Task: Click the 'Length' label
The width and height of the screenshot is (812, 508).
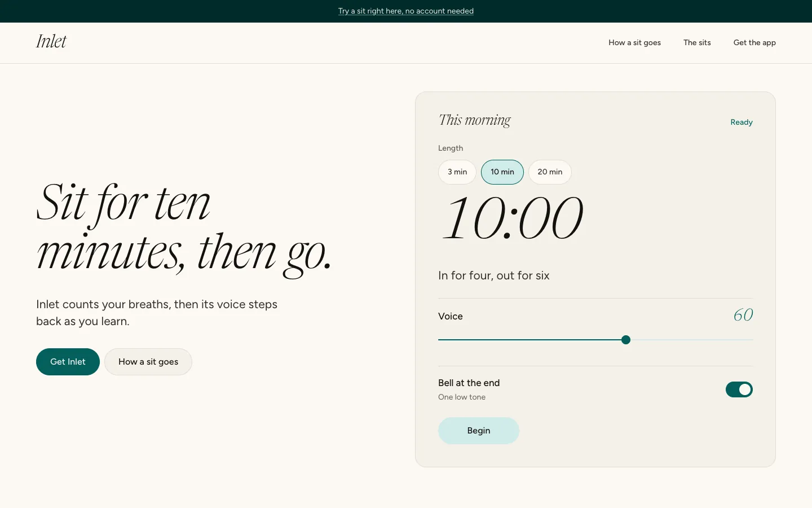Action: pos(451,148)
